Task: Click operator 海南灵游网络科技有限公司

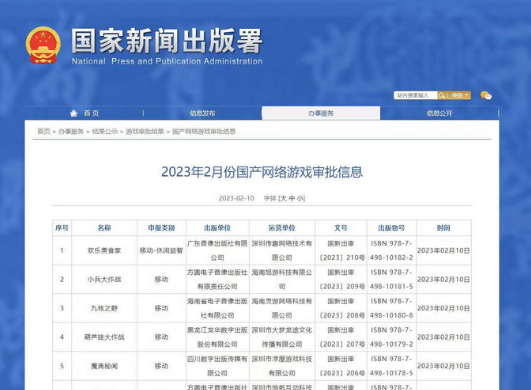Action: tap(282, 308)
